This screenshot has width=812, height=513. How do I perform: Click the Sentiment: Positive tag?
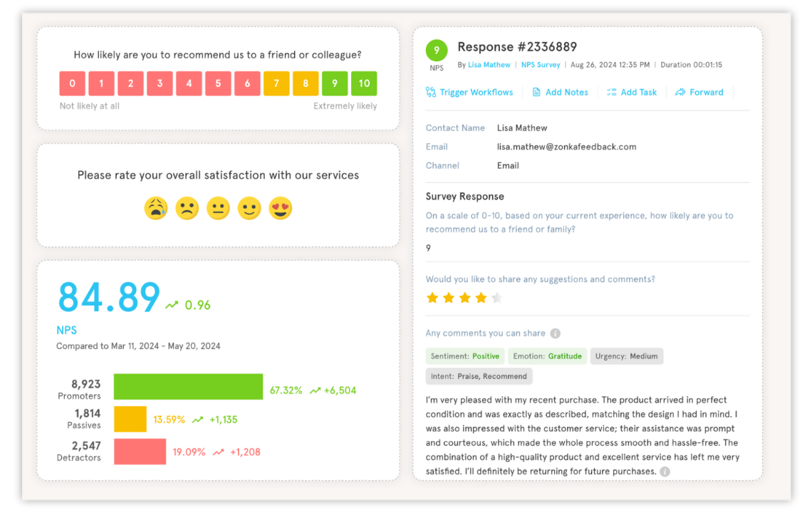tap(464, 356)
